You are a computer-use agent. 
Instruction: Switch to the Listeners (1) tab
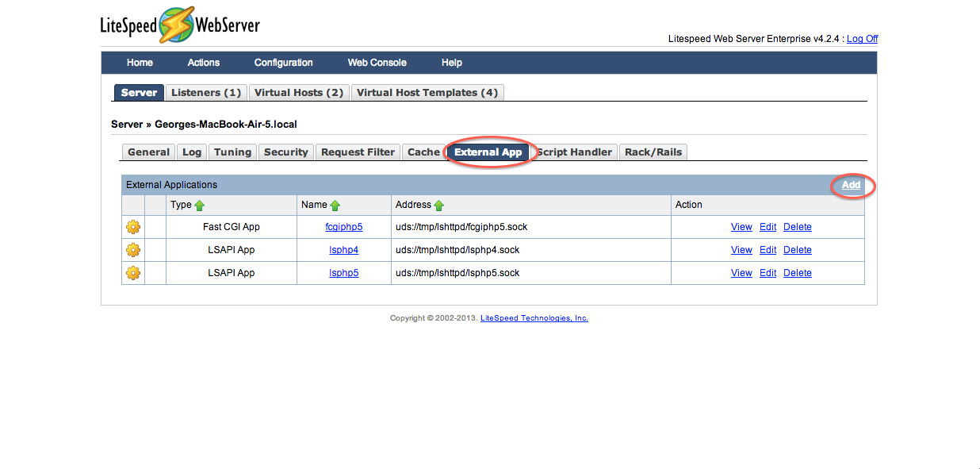tap(206, 93)
